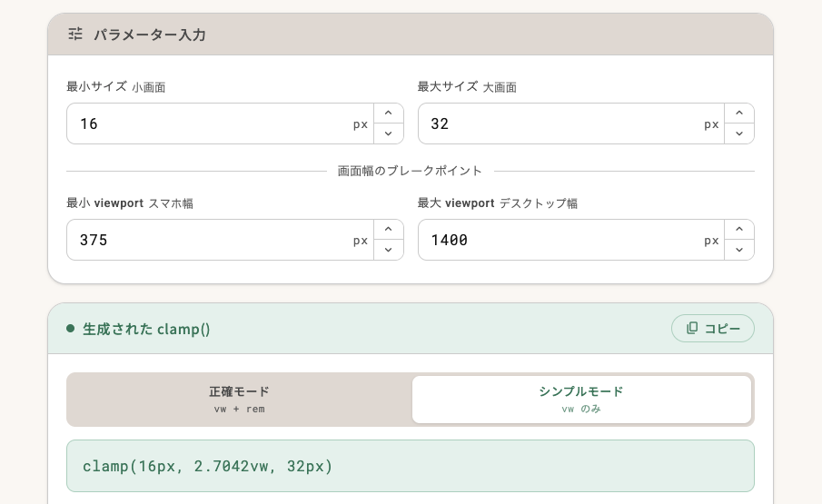Focus the 最大サイズ input showing 32
The image size is (822, 504).
559,124
